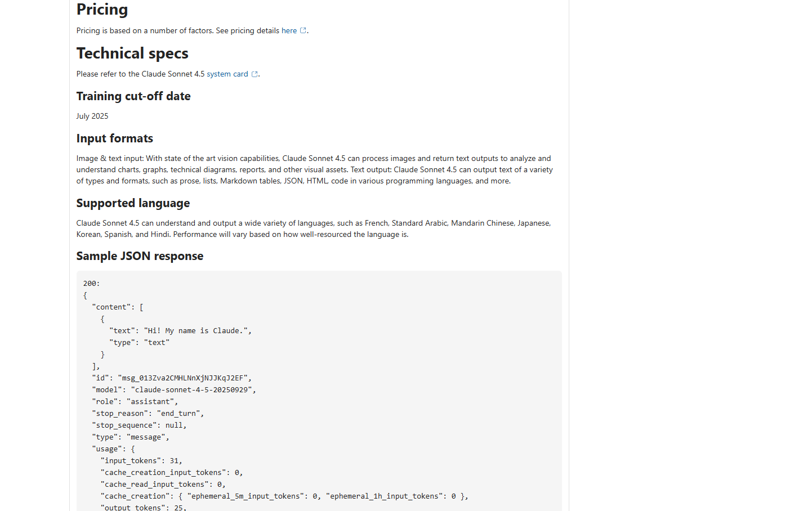Click external-link icon beside 'here'
This screenshot has width=812, height=511.
[303, 31]
